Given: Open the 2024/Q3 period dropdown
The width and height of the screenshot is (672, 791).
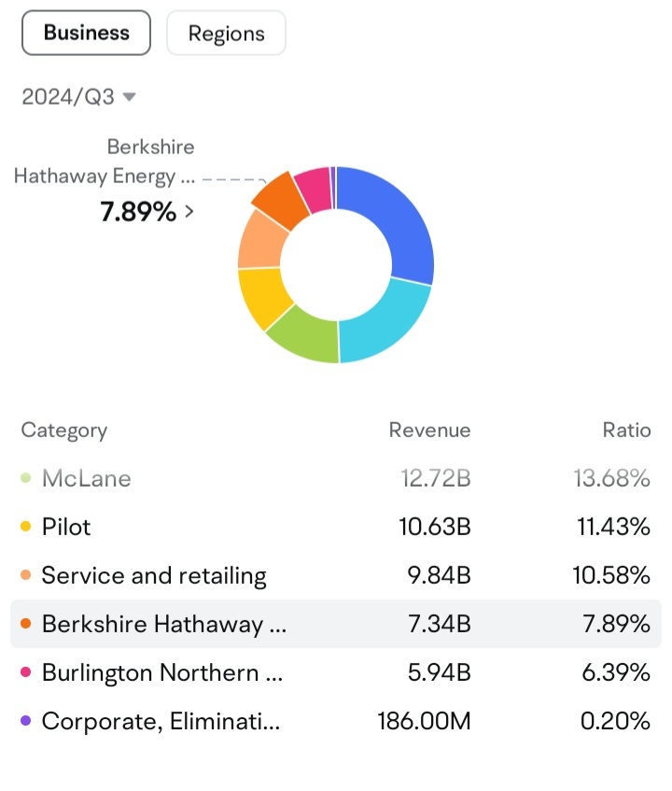Looking at the screenshot, I should click(x=78, y=96).
